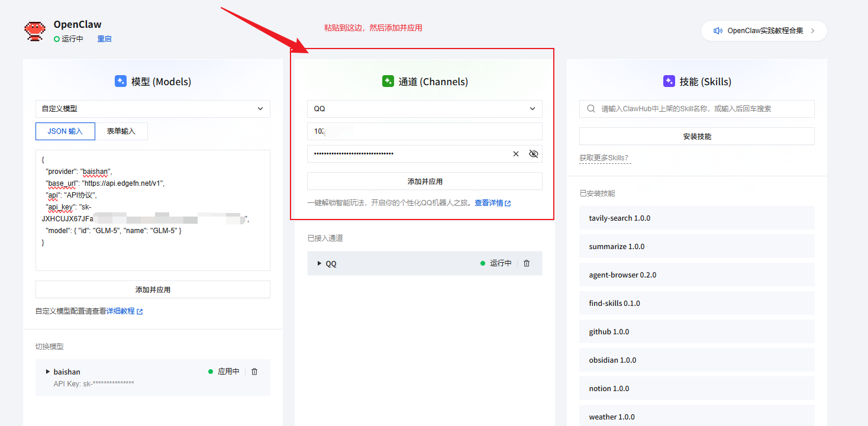
Task: Click the blue Models section icon
Action: 121,82
